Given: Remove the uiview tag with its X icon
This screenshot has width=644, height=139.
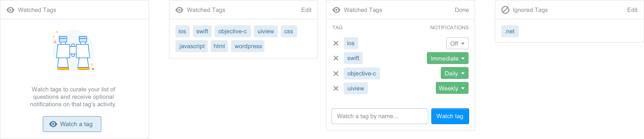Looking at the screenshot, I should click(336, 88).
